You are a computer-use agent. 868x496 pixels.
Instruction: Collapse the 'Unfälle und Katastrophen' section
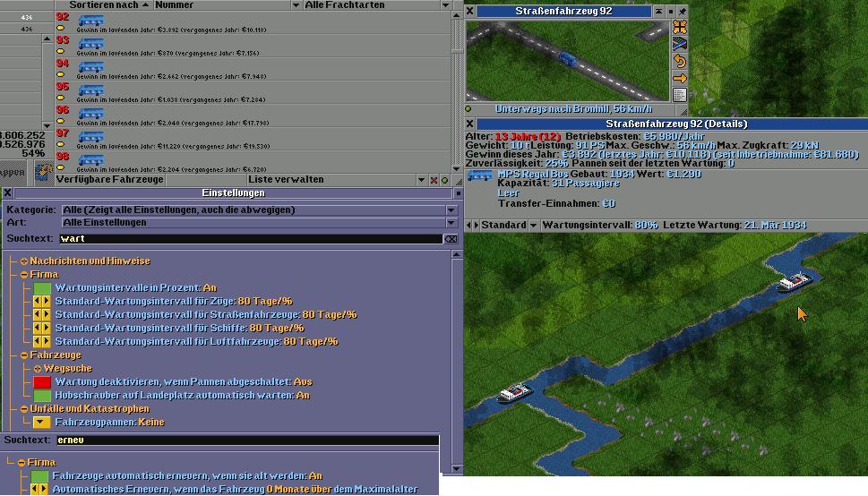(24, 409)
